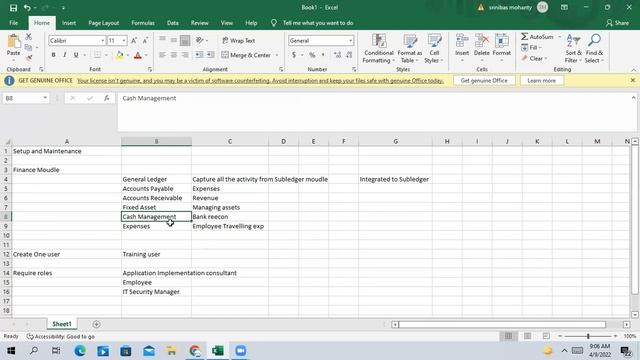Select the Sheet1 tab
Screen dimensions: 640x360
tap(62, 324)
